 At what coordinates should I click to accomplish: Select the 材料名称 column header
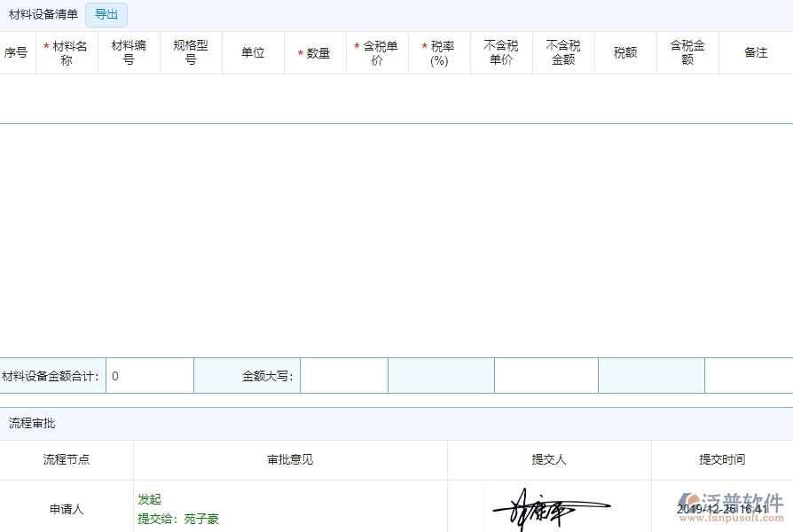click(x=66, y=52)
